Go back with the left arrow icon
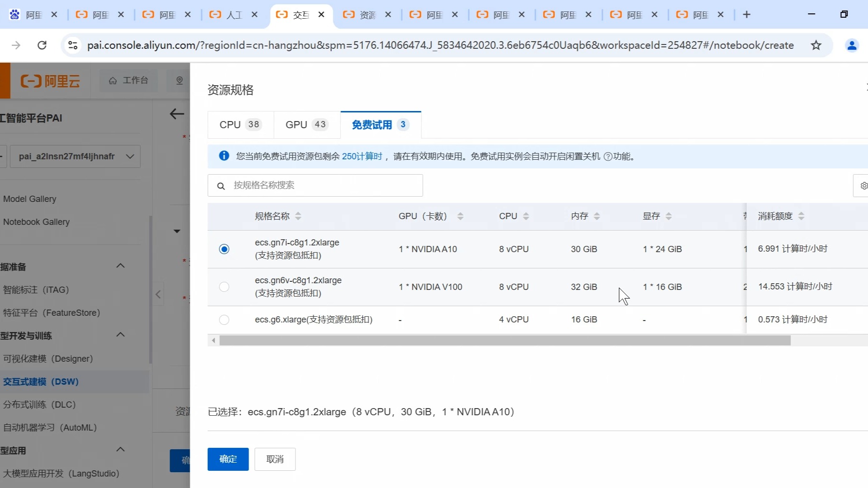The image size is (868, 488). tap(177, 114)
